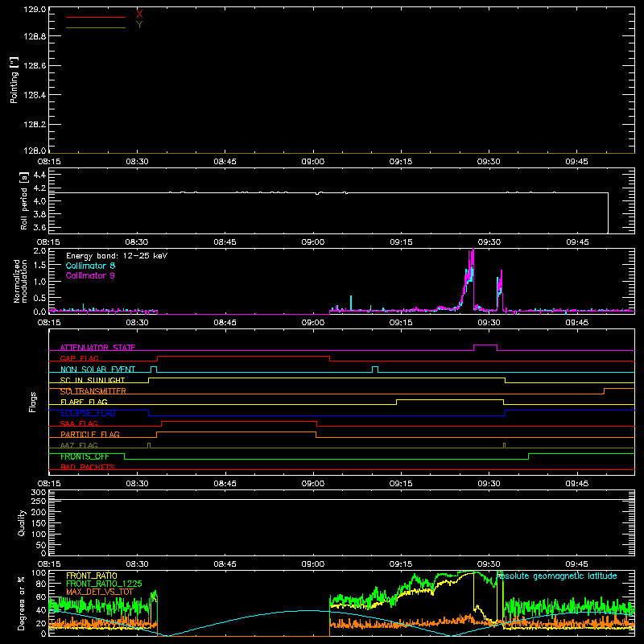The width and height of the screenshot is (644, 644).
Task: Click the Roll period vertical drop line
Action: click(x=608, y=213)
